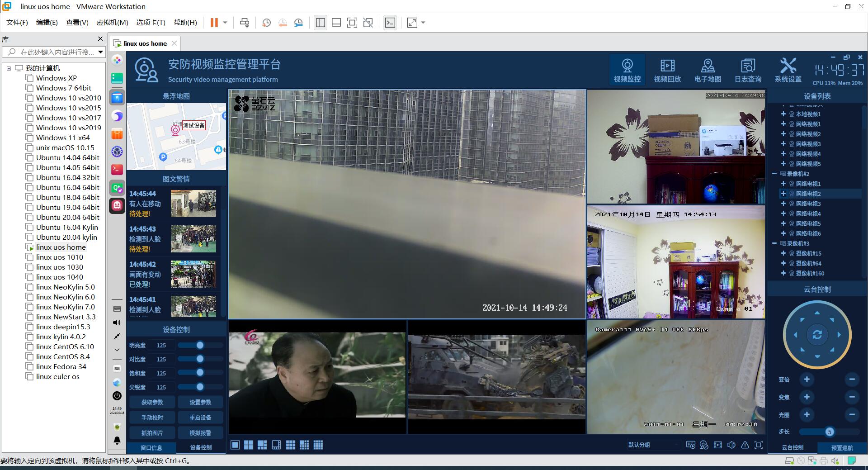Click the PTZ center refresh button
This screenshot has height=470, width=868.
(817, 335)
